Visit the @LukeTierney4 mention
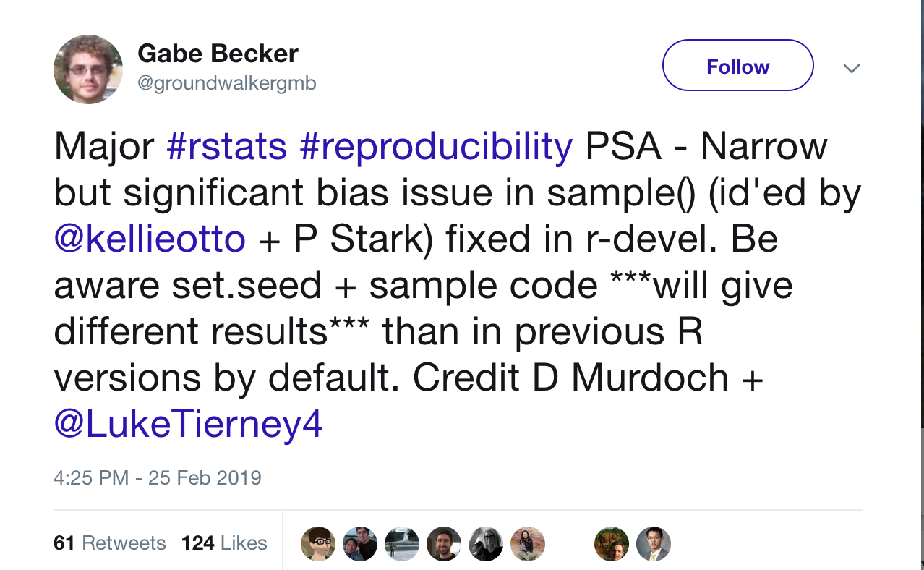Viewport: 924px width, 570px height. tap(188, 425)
